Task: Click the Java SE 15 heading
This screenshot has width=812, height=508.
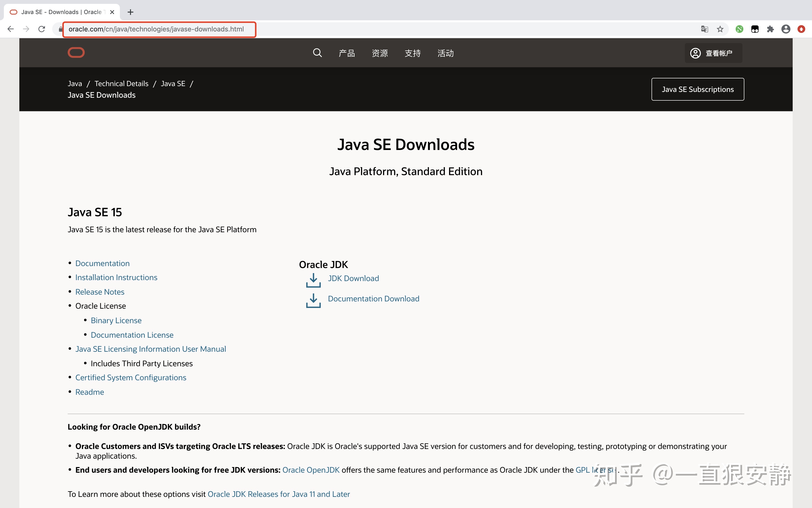Action: [95, 212]
